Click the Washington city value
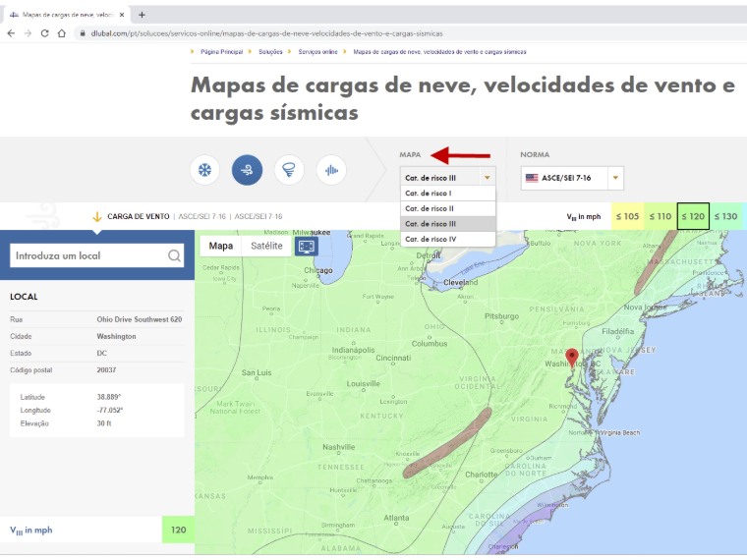Viewport: 747px width, 560px height. [116, 336]
